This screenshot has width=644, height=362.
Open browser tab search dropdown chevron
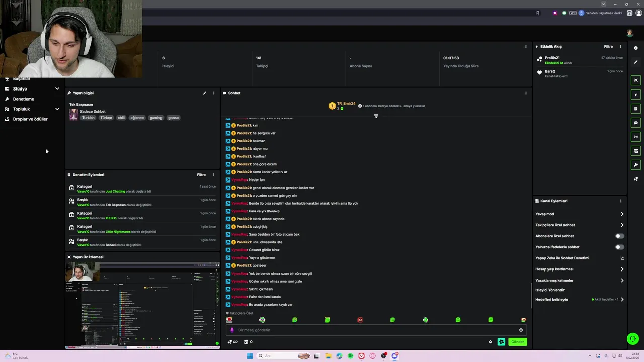(x=603, y=4)
